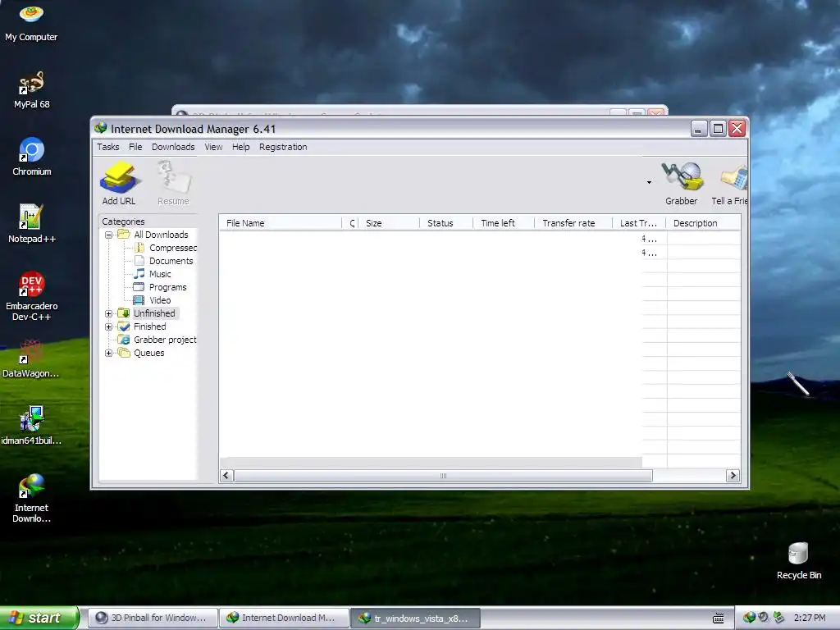The width and height of the screenshot is (840, 630).
Task: Click the Add URL toolbar icon
Action: (x=118, y=184)
